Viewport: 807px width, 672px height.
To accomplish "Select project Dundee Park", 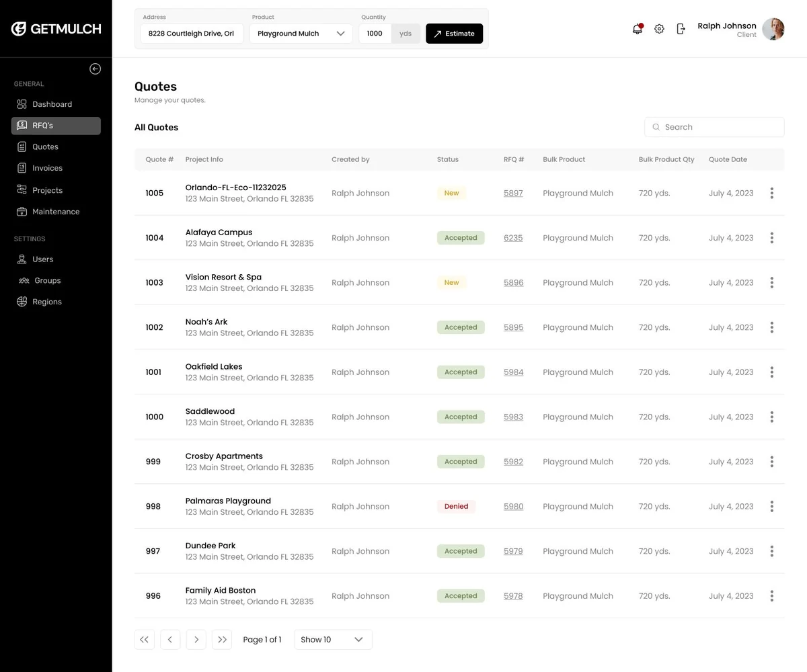I will pyautogui.click(x=210, y=546).
